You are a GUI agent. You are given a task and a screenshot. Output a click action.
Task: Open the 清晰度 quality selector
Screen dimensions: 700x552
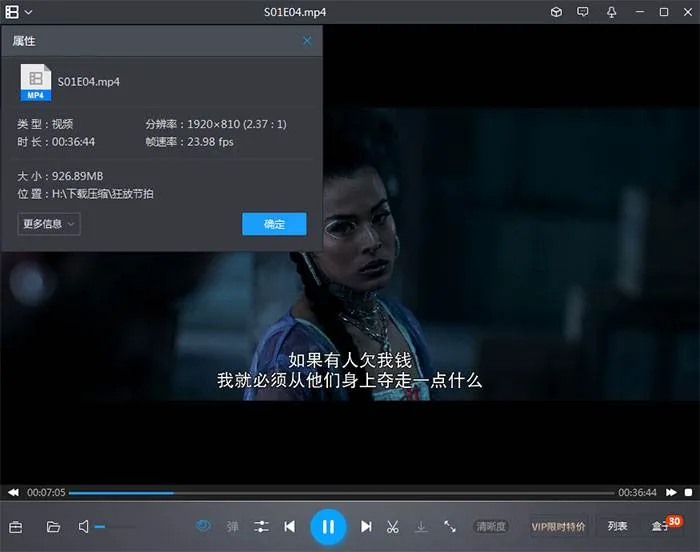(x=491, y=527)
